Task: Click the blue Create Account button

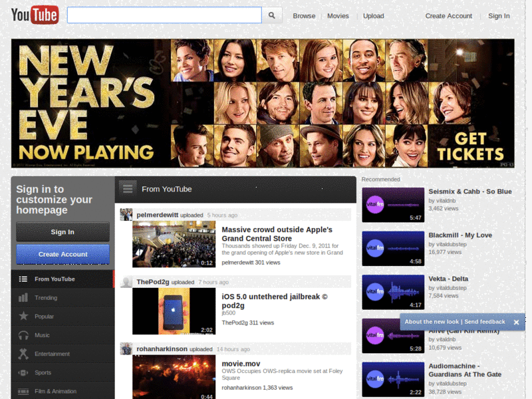Action: [63, 254]
